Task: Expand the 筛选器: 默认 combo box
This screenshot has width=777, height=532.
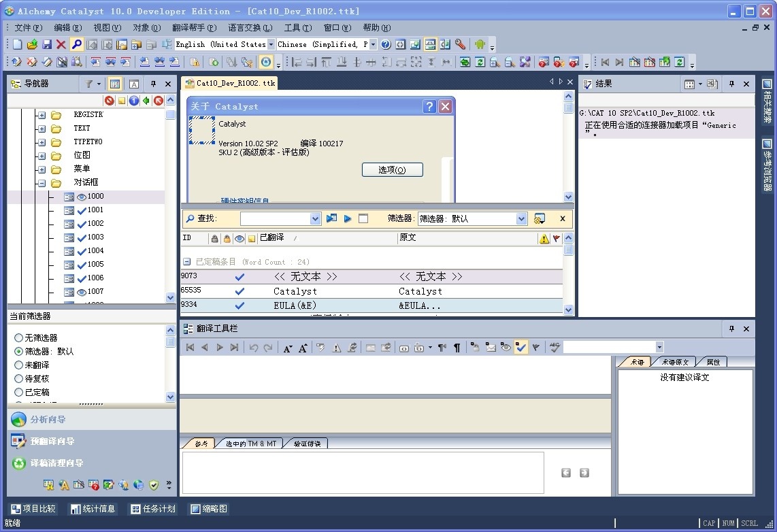Action: pyautogui.click(x=521, y=218)
